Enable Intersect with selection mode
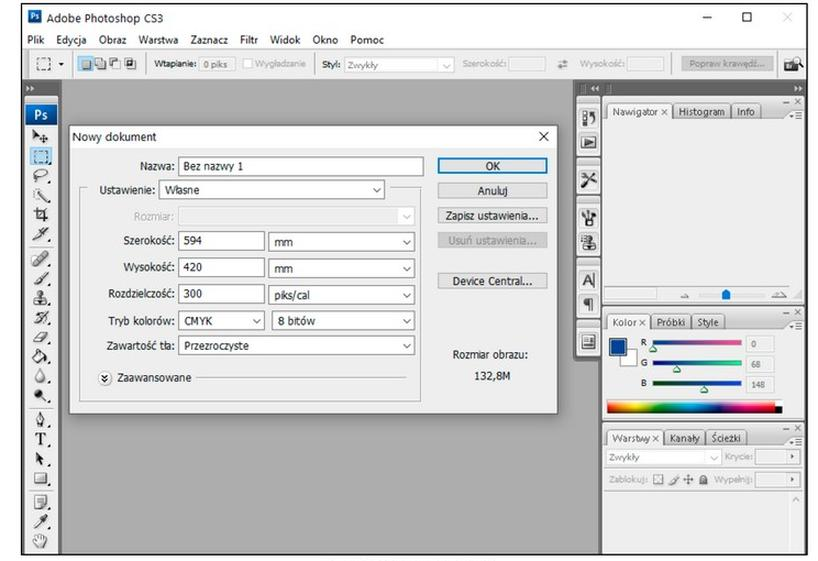Viewport: 818px width, 561px height. coord(130,64)
